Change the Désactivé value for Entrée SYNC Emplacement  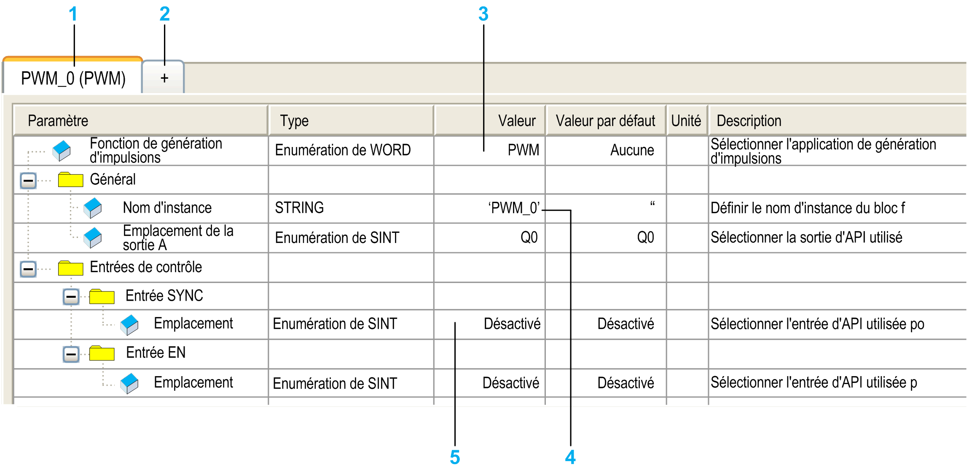[489, 324]
